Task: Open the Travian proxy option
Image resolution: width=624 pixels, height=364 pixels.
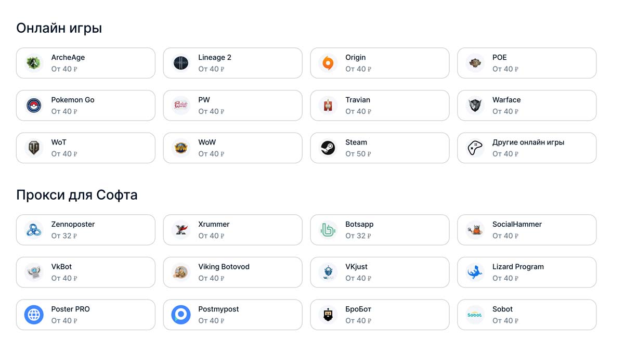Action: pos(380,106)
